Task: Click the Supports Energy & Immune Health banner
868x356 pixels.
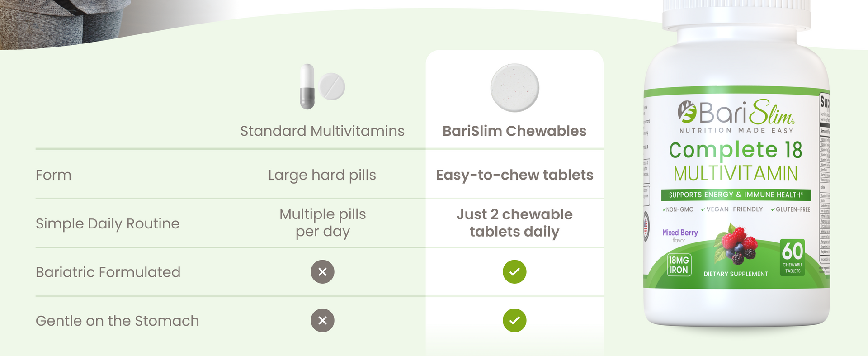Action: (x=736, y=195)
